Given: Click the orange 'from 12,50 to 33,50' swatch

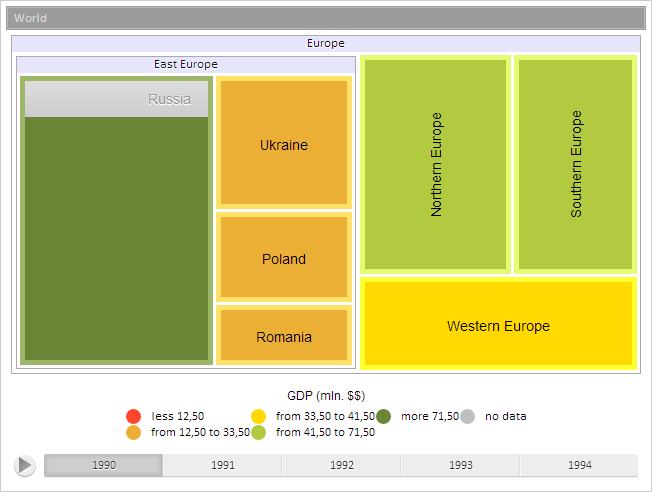Looking at the screenshot, I should point(134,432).
